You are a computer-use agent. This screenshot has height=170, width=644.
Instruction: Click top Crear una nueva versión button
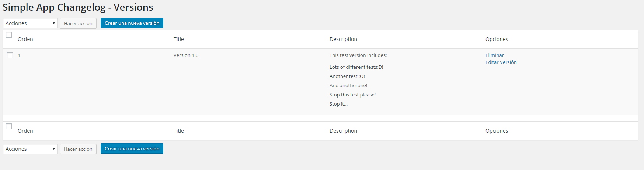(x=132, y=23)
